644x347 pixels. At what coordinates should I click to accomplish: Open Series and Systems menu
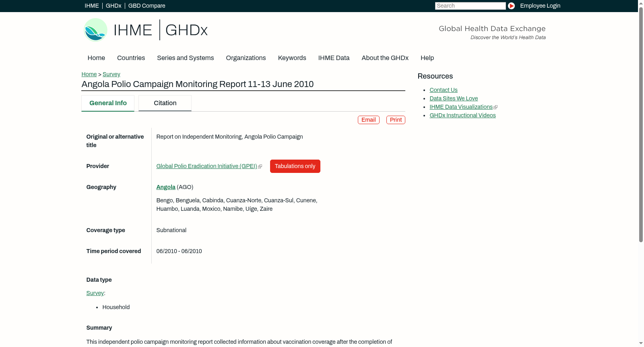coord(186,58)
